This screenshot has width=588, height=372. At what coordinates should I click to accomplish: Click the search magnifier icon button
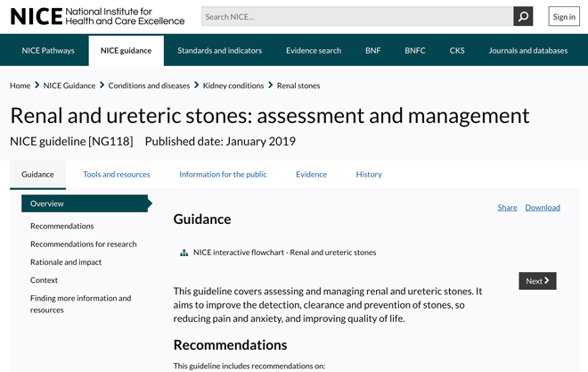point(523,17)
